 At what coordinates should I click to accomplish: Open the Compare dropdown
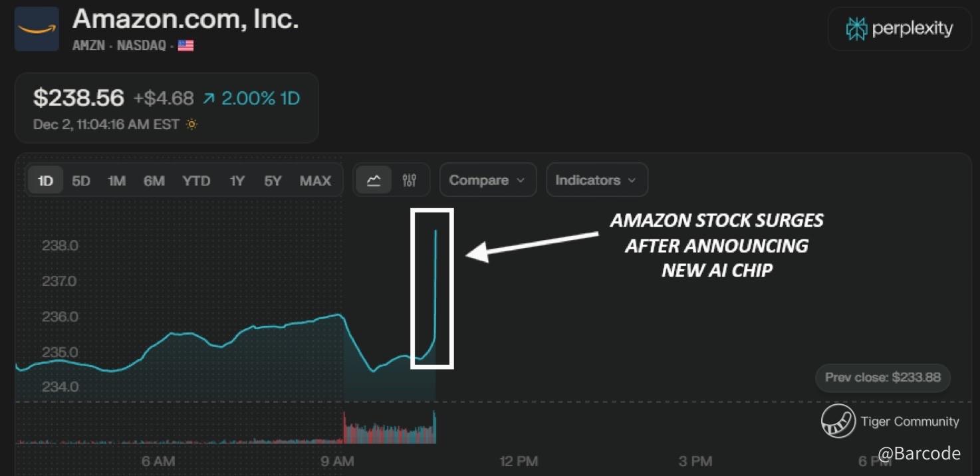tap(487, 180)
